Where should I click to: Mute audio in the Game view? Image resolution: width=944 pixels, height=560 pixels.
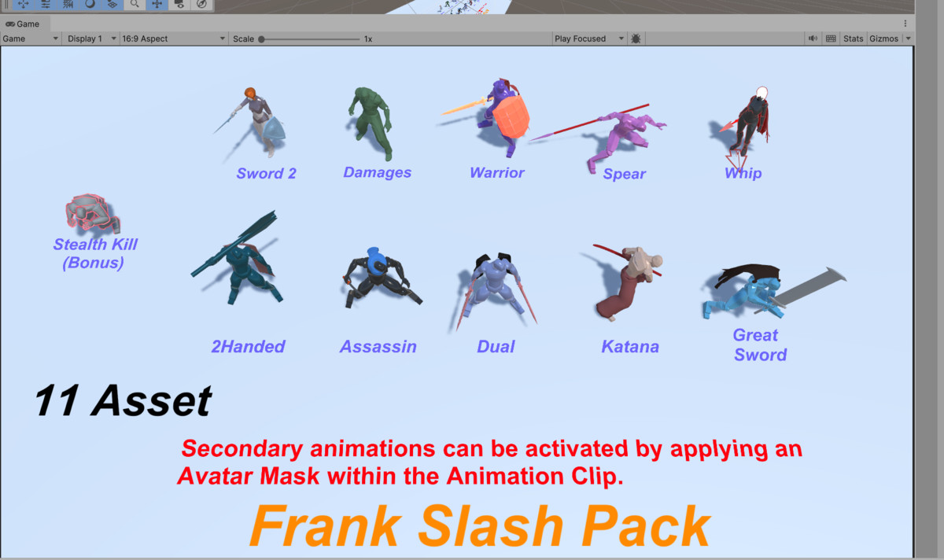pyautogui.click(x=813, y=39)
